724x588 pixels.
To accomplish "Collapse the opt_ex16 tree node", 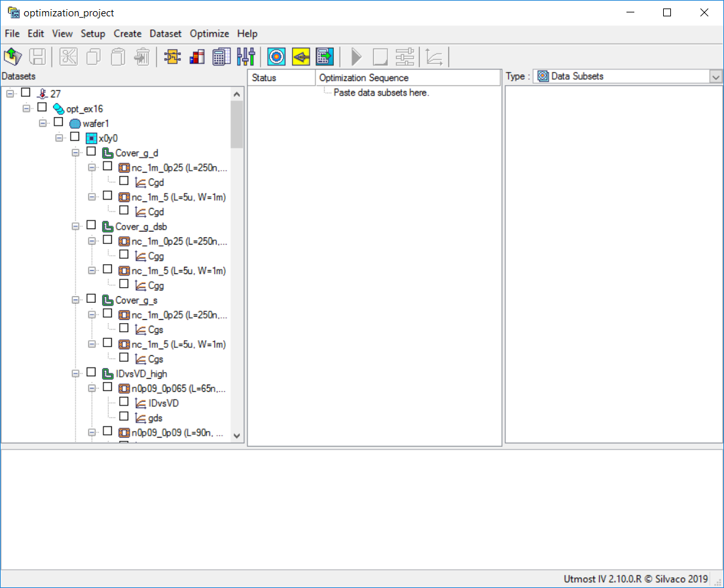I will pos(26,109).
